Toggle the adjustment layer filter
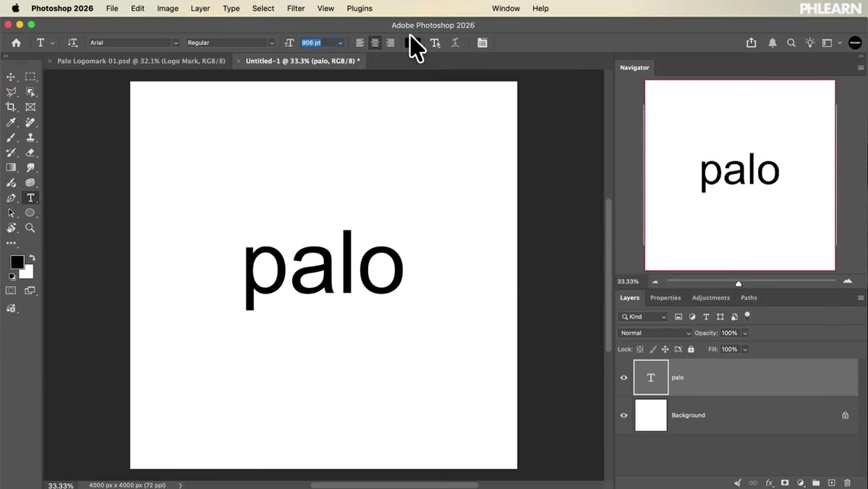868x489 pixels. pyautogui.click(x=692, y=317)
